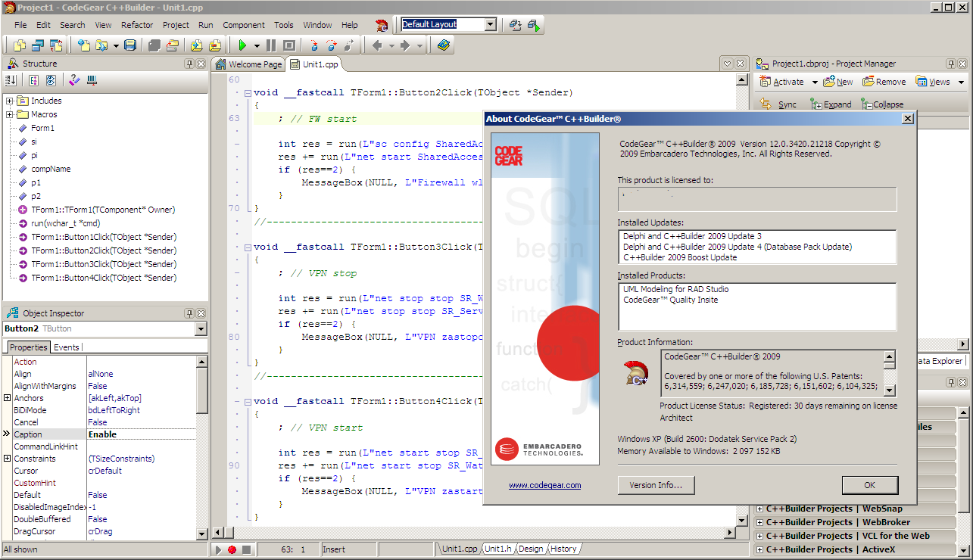The width and height of the screenshot is (973, 560).
Task: Switch to the Unit1.h bottom tab
Action: point(498,549)
